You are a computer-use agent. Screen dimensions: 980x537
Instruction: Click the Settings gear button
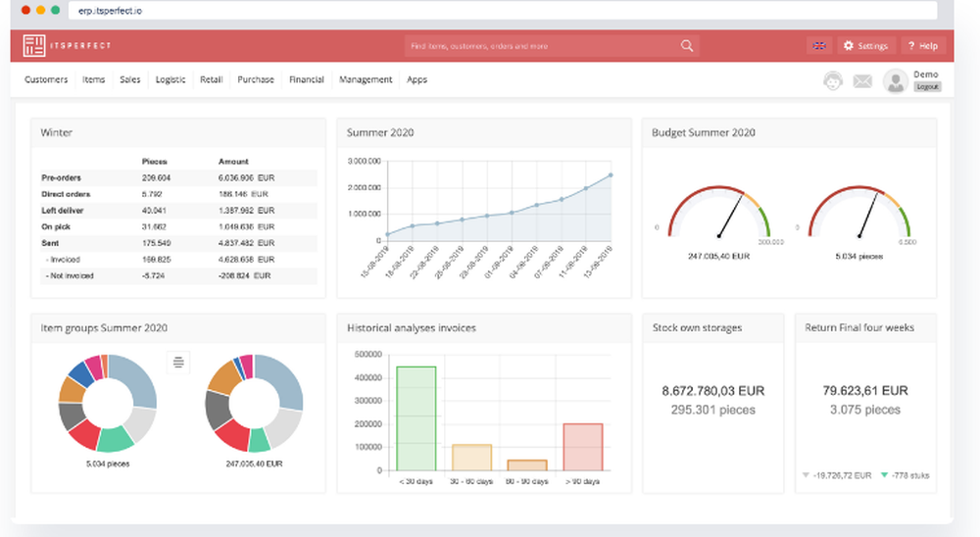865,46
